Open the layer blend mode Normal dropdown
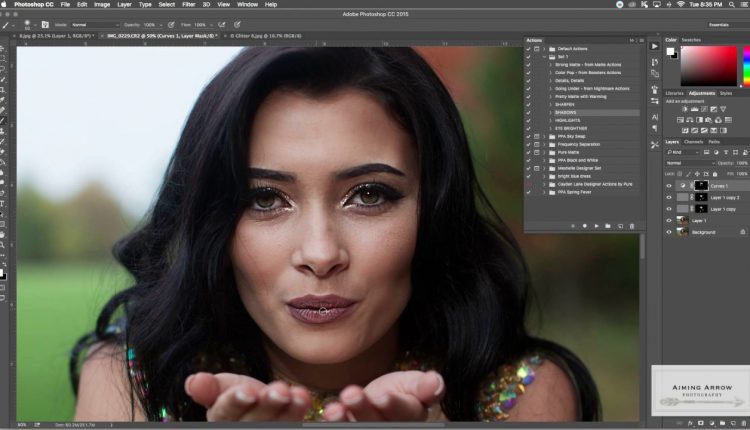The width and height of the screenshot is (750, 430). [x=690, y=163]
